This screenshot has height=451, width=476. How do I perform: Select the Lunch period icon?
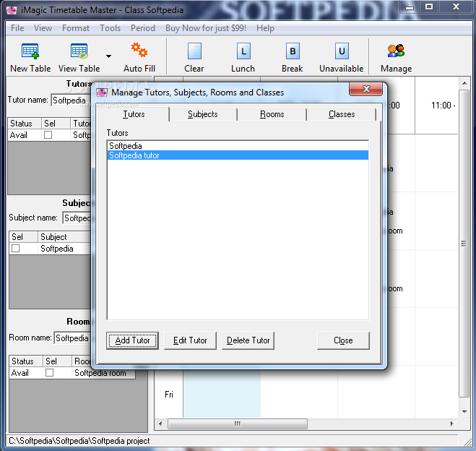243,51
